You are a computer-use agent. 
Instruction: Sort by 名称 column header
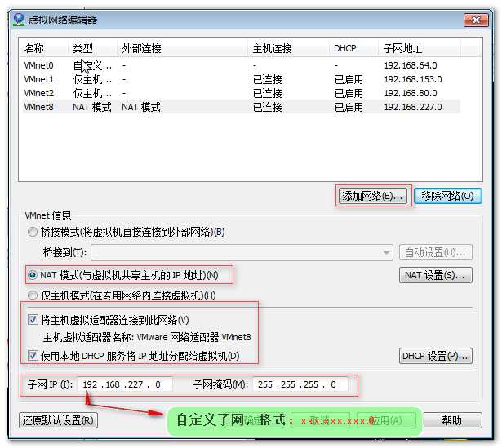43,48
